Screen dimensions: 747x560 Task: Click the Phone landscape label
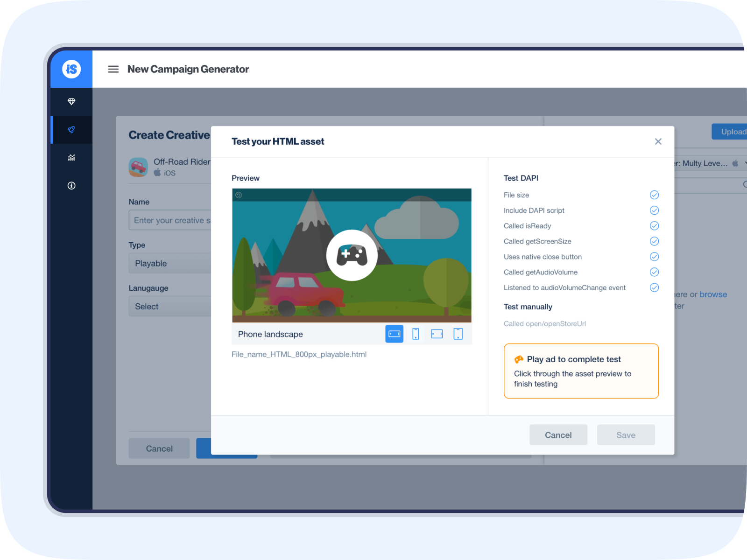[x=270, y=334]
